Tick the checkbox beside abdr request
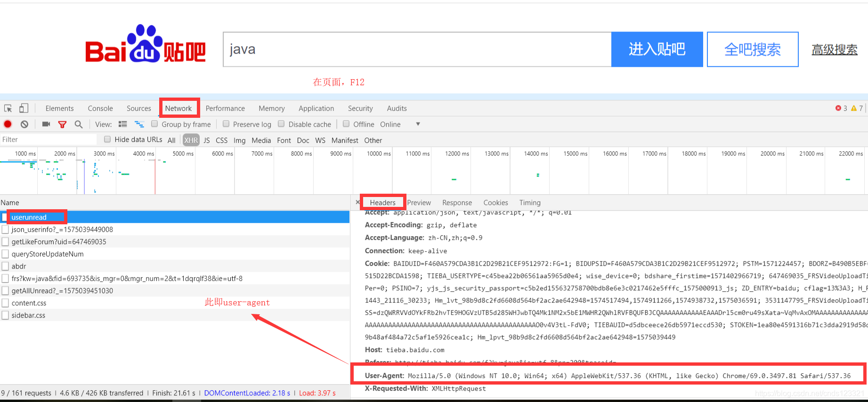 coord(5,266)
